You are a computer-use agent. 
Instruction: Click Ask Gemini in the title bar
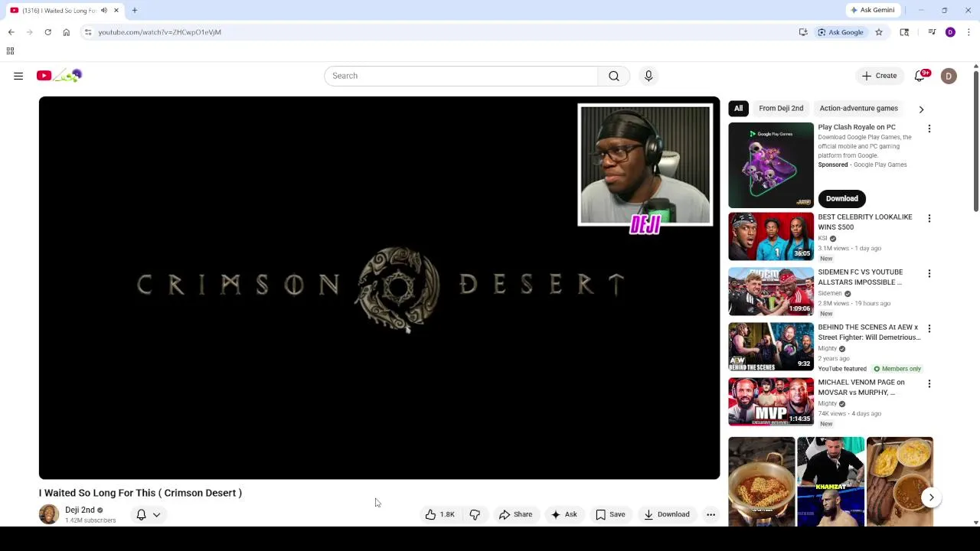pos(872,10)
